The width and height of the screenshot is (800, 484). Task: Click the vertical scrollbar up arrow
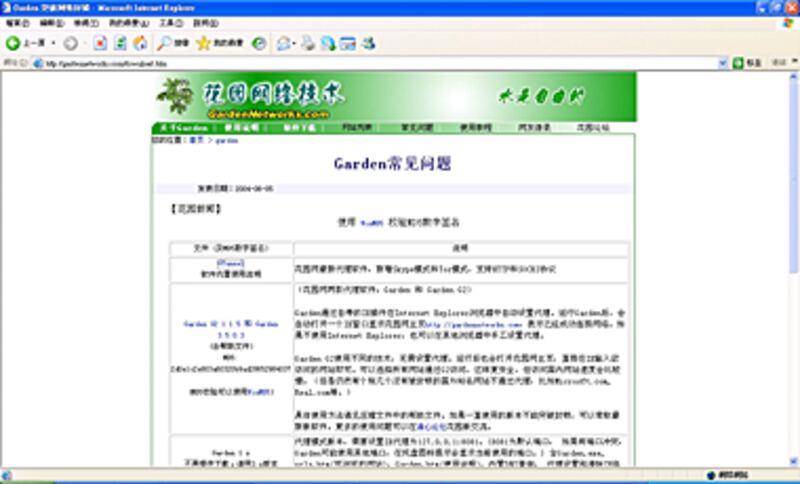click(x=793, y=77)
